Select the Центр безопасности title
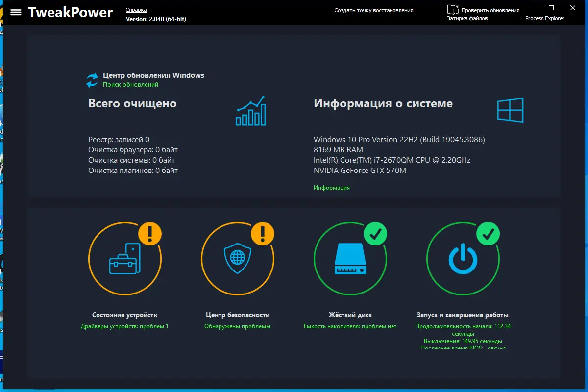The height and width of the screenshot is (392, 588). 238,315
